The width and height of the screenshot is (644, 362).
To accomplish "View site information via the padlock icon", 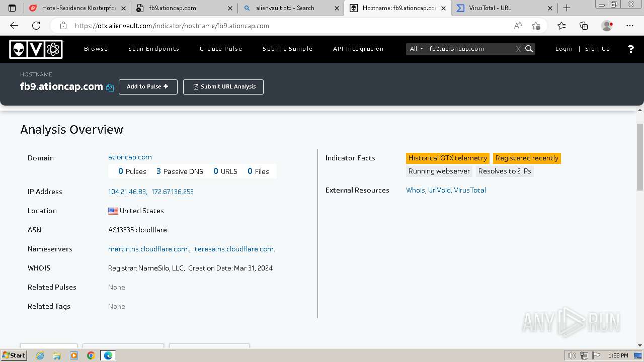I will [x=63, y=26].
